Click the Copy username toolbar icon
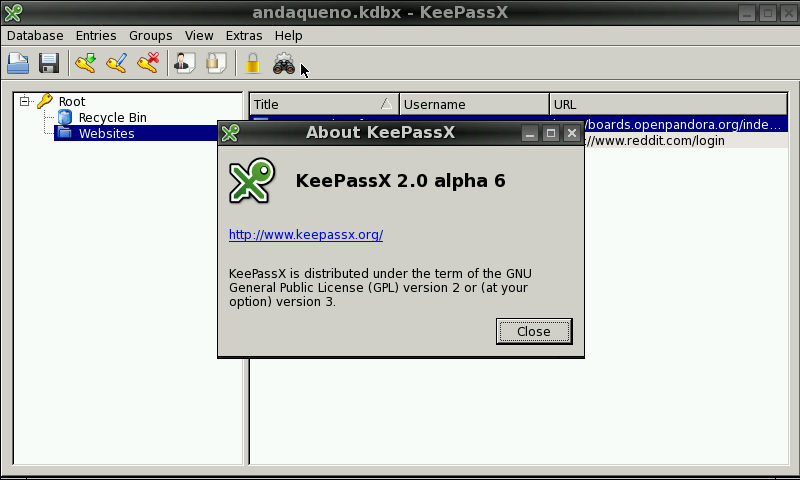Screen dimensions: 800x480 coord(185,63)
